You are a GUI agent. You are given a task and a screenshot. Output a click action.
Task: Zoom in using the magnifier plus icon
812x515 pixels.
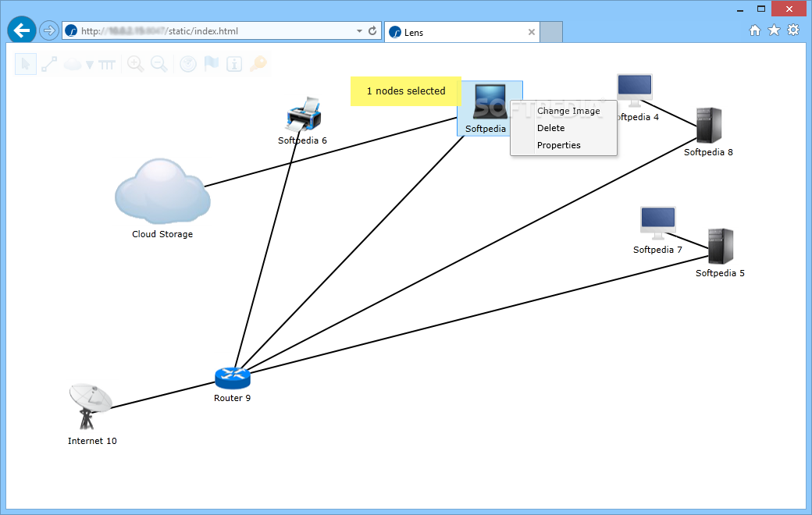click(136, 64)
